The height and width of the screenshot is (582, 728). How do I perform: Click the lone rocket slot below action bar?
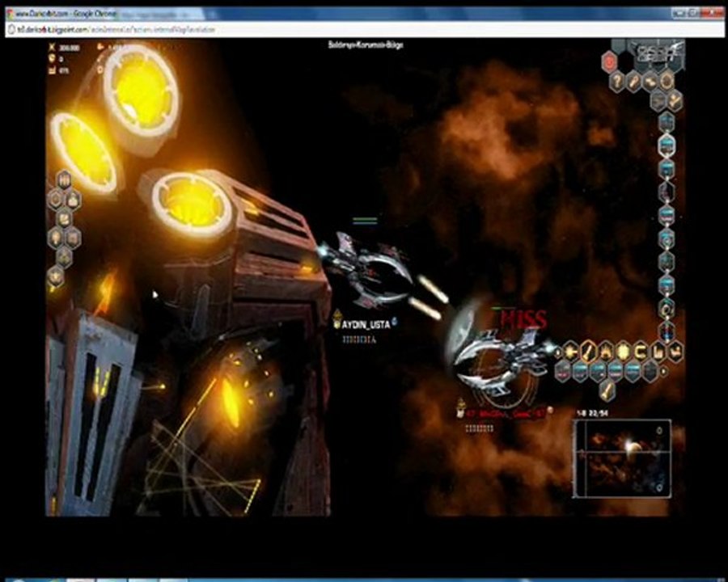click(606, 390)
